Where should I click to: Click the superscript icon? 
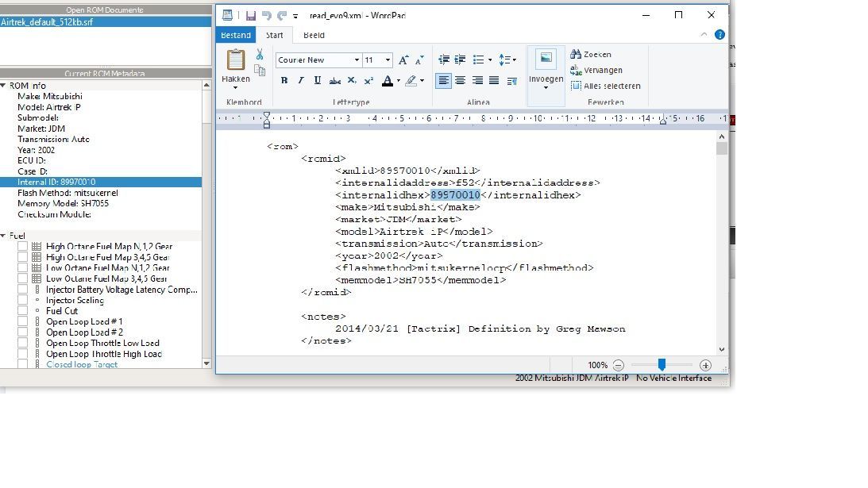coord(368,80)
